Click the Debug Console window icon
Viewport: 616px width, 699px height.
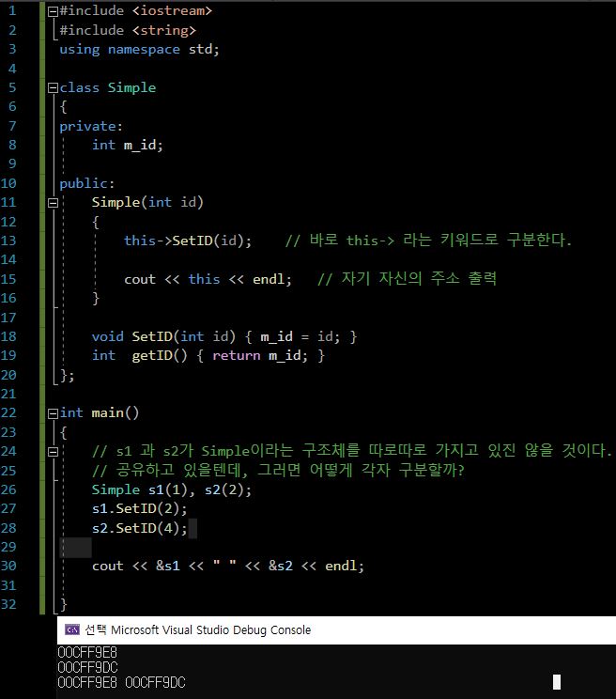(x=72, y=629)
